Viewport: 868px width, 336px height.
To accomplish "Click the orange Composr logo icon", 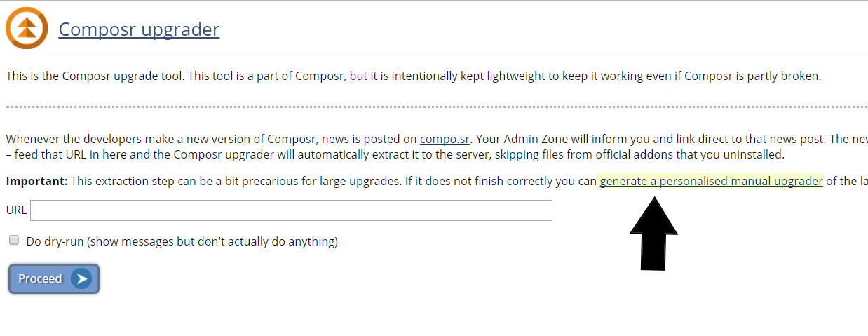I will tap(27, 29).
